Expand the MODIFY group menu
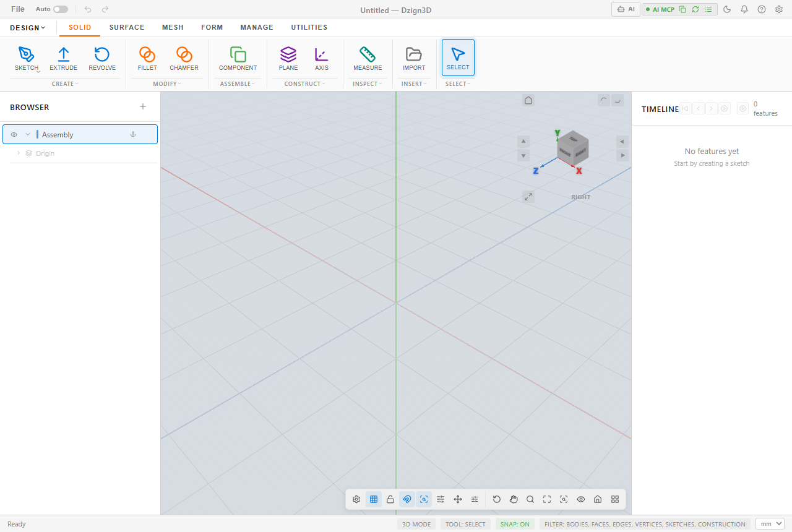The height and width of the screenshot is (532, 792). click(x=167, y=84)
